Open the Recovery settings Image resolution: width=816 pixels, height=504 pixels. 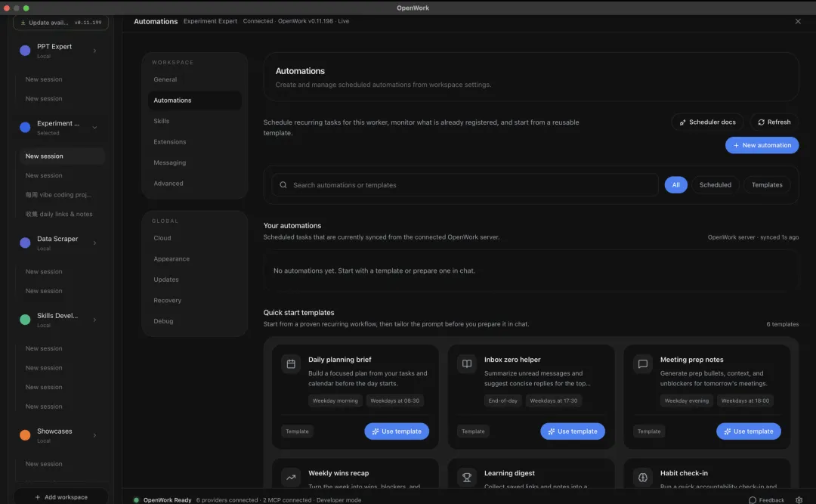(195, 301)
